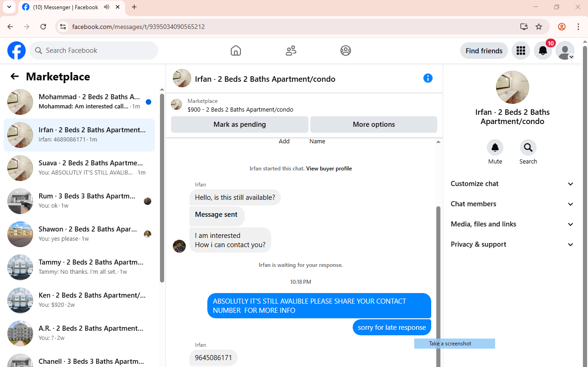588x367 pixels.
Task: Expand Media, files and links section
Action: click(512, 224)
